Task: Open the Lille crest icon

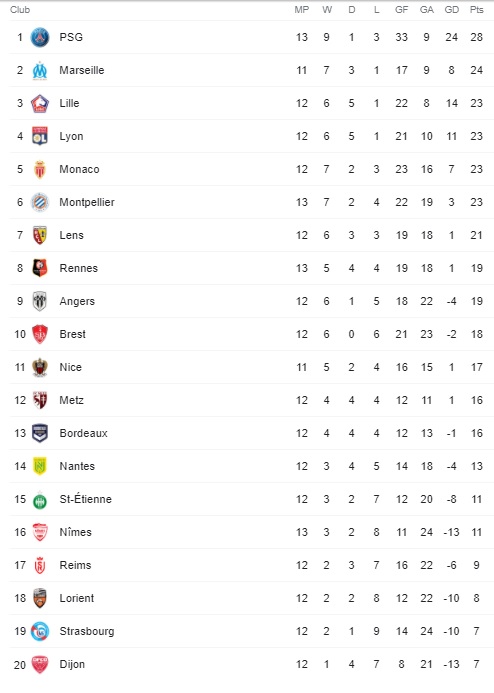Action: [40, 103]
